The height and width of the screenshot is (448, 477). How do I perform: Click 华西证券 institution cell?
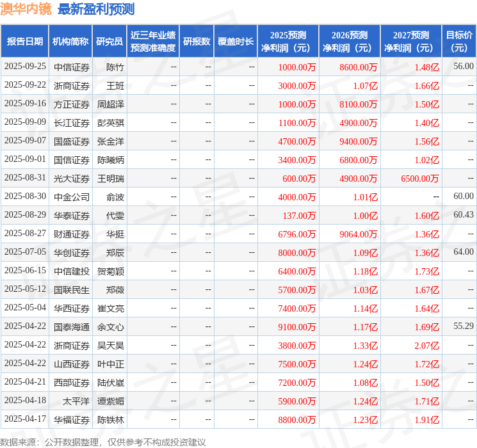point(72,308)
